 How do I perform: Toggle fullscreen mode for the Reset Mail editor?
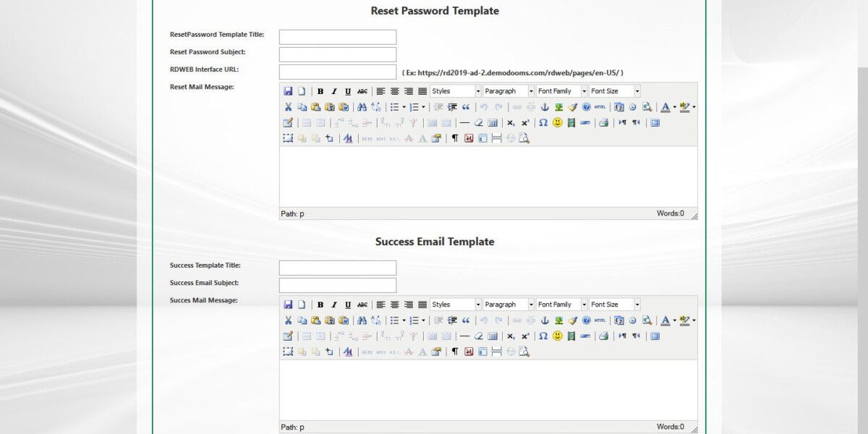click(x=655, y=122)
